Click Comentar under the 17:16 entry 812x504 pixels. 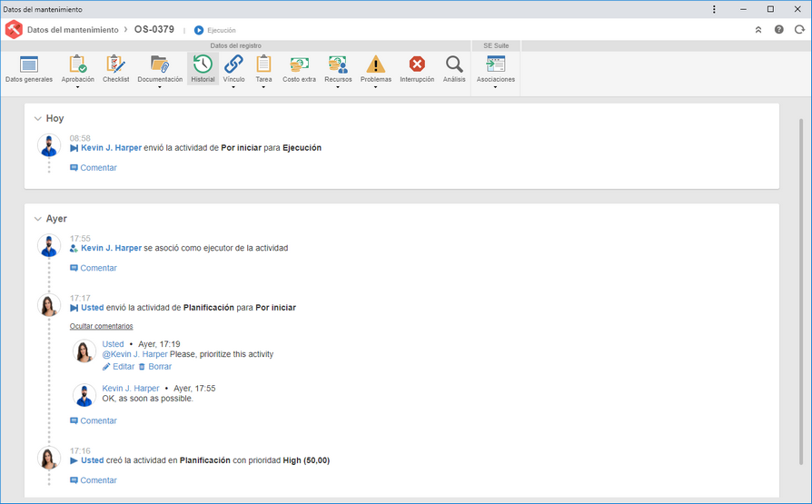click(x=94, y=480)
